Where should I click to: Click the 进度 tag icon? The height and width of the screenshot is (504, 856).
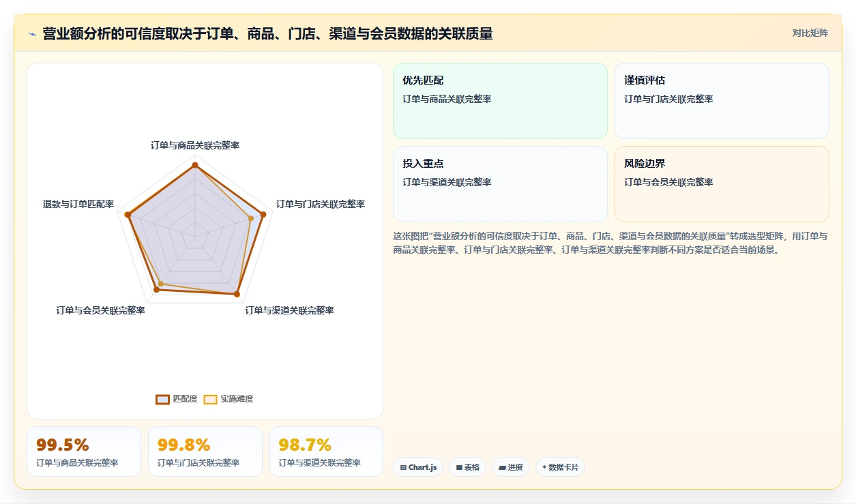tap(502, 468)
